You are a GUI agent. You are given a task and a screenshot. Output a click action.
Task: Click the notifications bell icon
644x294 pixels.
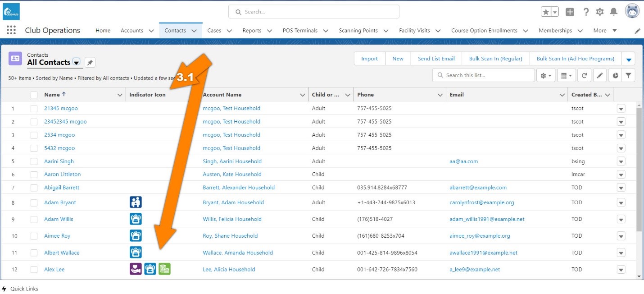(613, 12)
